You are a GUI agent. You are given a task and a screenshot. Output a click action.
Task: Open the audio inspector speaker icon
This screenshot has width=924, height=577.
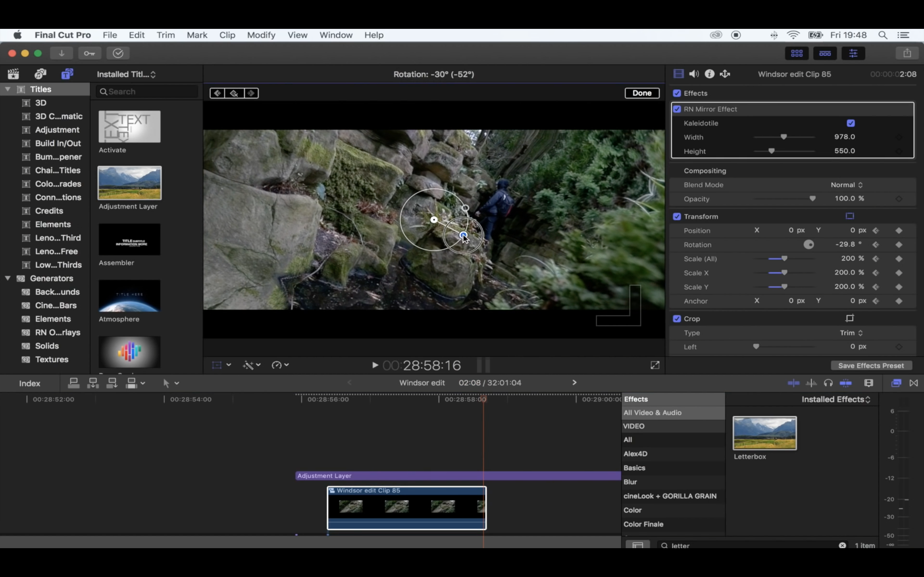pyautogui.click(x=694, y=74)
